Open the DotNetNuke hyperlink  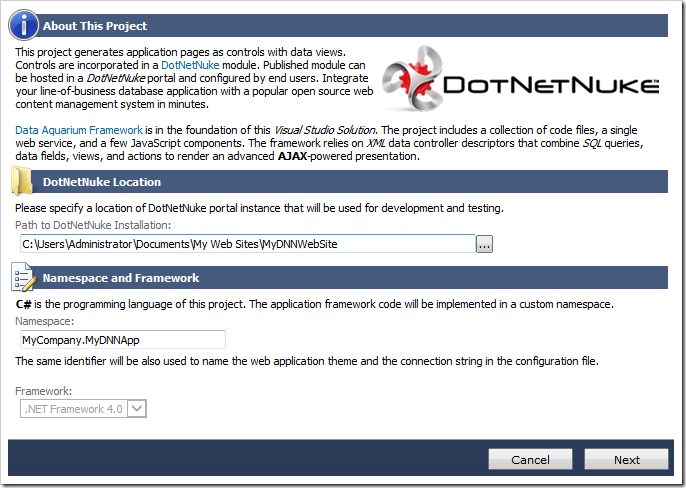(x=190, y=65)
